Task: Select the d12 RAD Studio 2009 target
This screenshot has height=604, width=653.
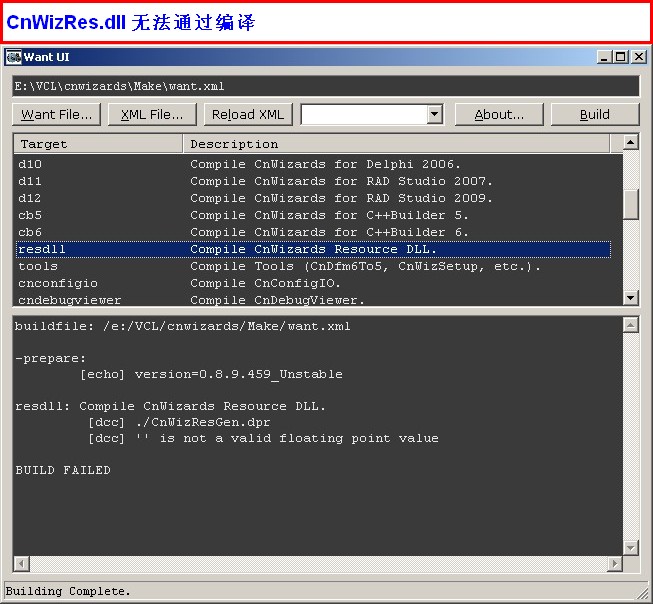Action: [30, 198]
